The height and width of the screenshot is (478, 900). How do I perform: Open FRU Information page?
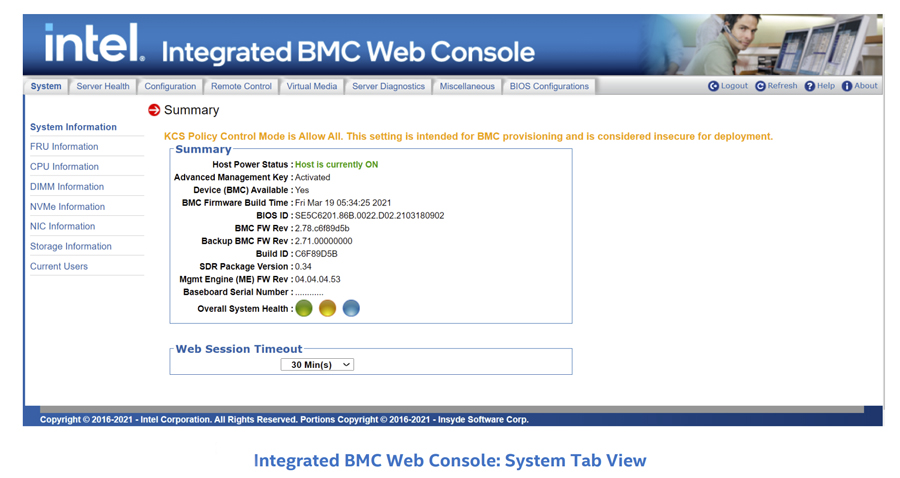click(64, 146)
